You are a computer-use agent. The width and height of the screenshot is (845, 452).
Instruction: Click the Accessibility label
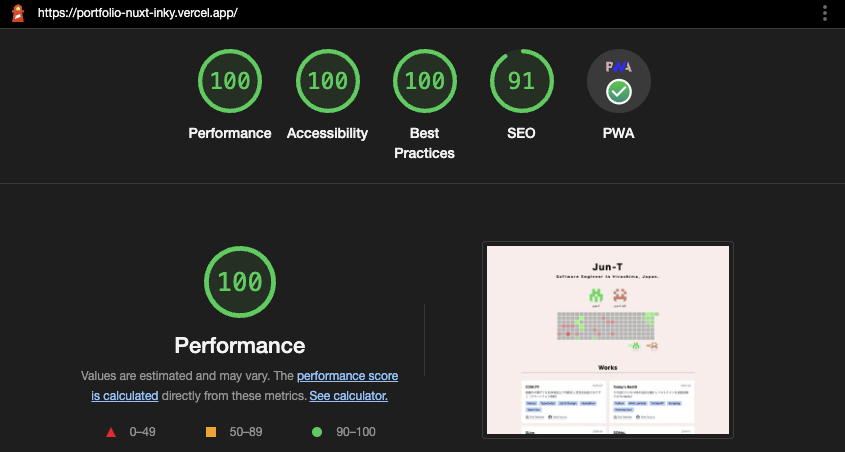coord(327,133)
